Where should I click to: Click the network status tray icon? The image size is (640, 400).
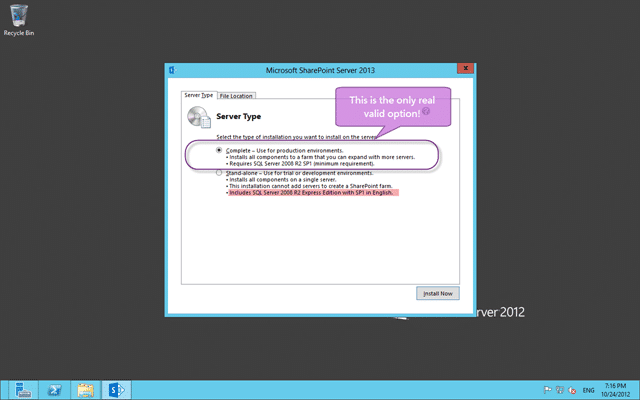pyautogui.click(x=560, y=390)
